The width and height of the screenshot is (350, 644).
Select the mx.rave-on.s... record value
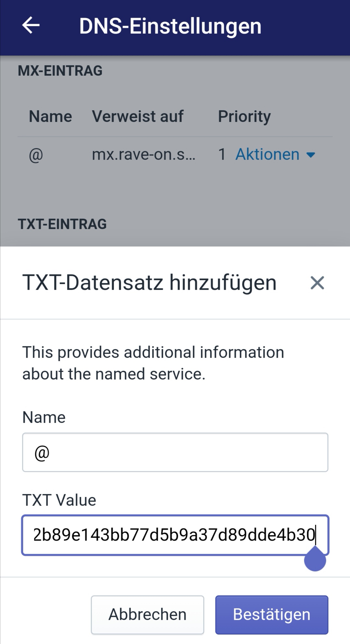pyautogui.click(x=144, y=154)
